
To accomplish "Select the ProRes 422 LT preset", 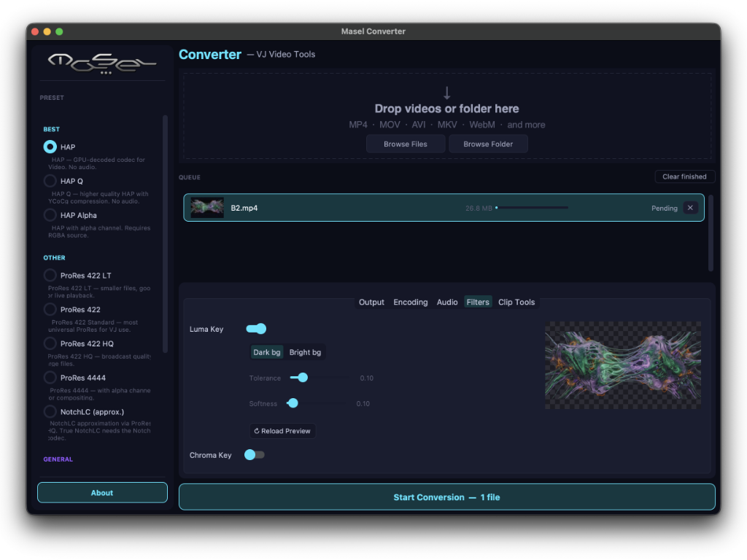I will tap(50, 275).
